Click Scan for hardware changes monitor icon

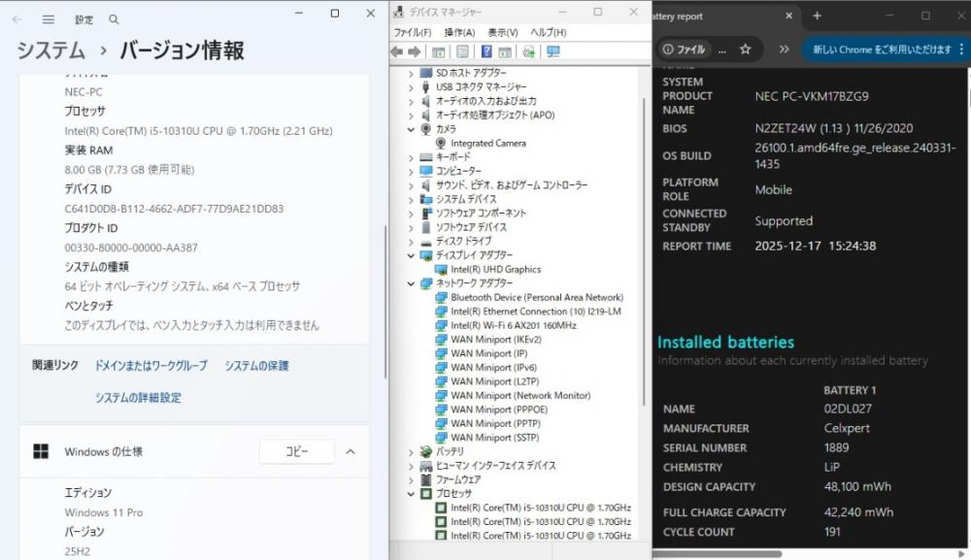(x=553, y=52)
